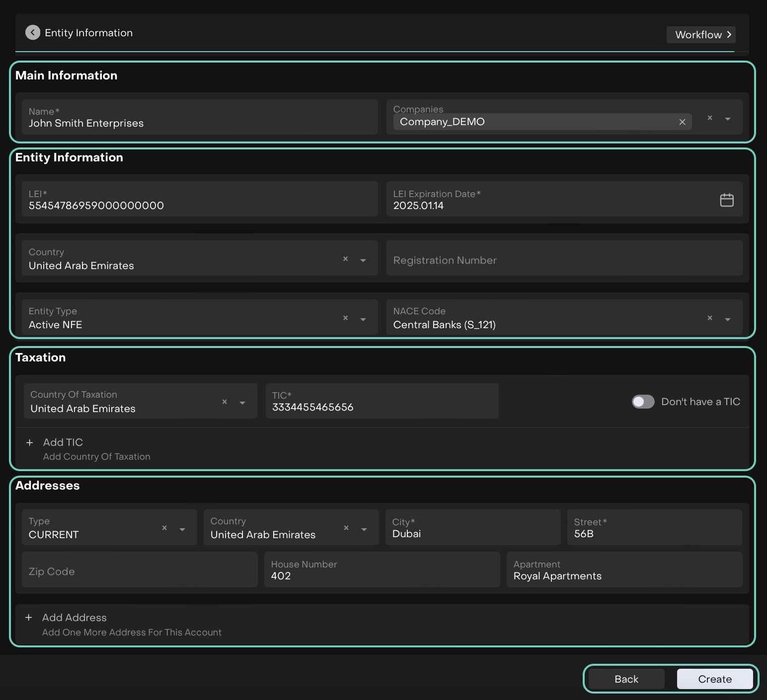767x700 pixels.
Task: Clear the NACE Code selection
Action: (710, 318)
